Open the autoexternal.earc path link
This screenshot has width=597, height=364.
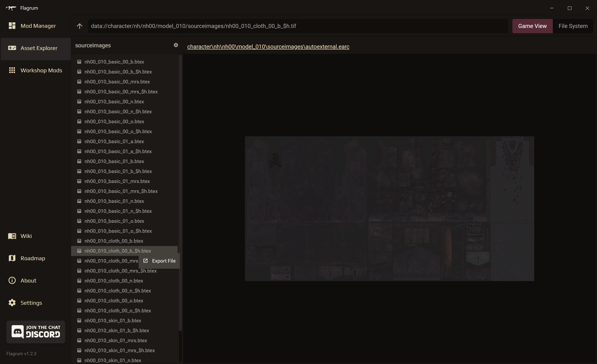pos(268,46)
